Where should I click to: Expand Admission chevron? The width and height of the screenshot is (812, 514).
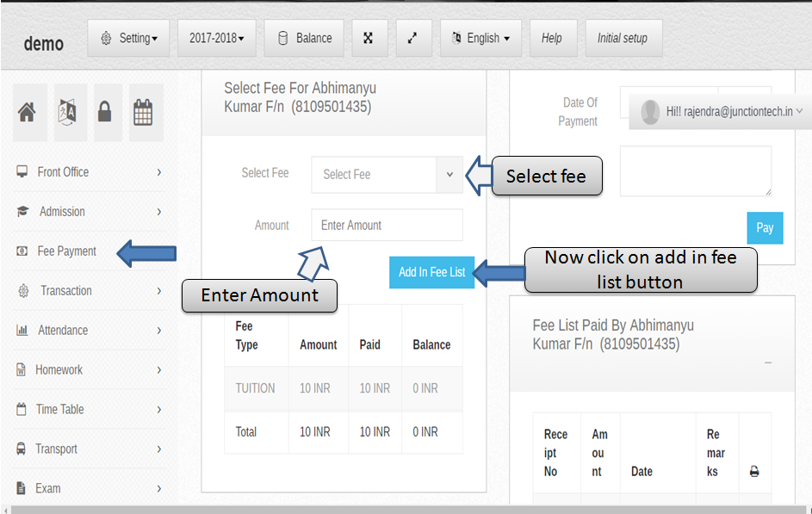(x=159, y=212)
